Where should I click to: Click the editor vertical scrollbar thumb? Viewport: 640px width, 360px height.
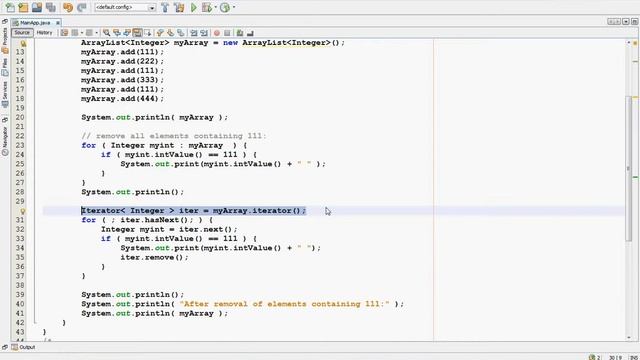point(629,168)
